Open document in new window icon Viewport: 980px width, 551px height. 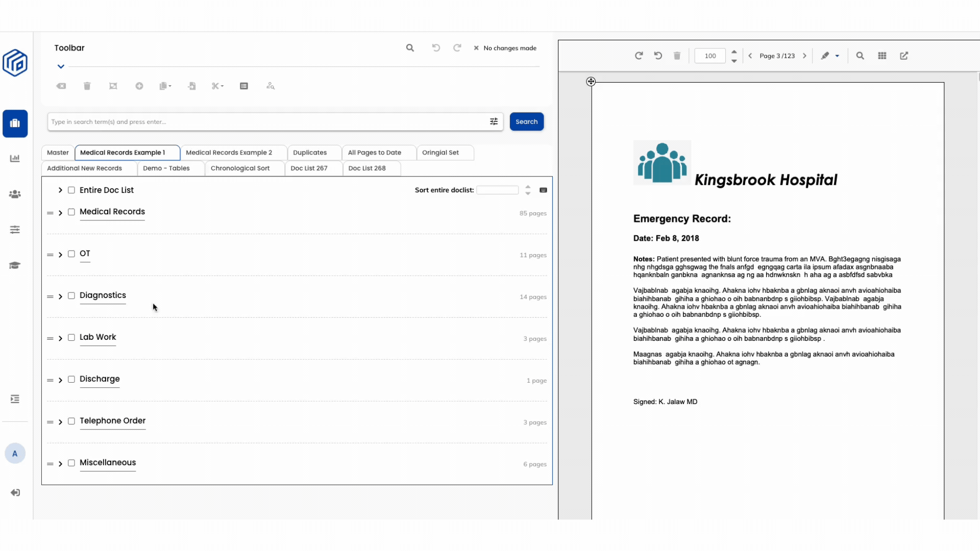click(x=904, y=56)
